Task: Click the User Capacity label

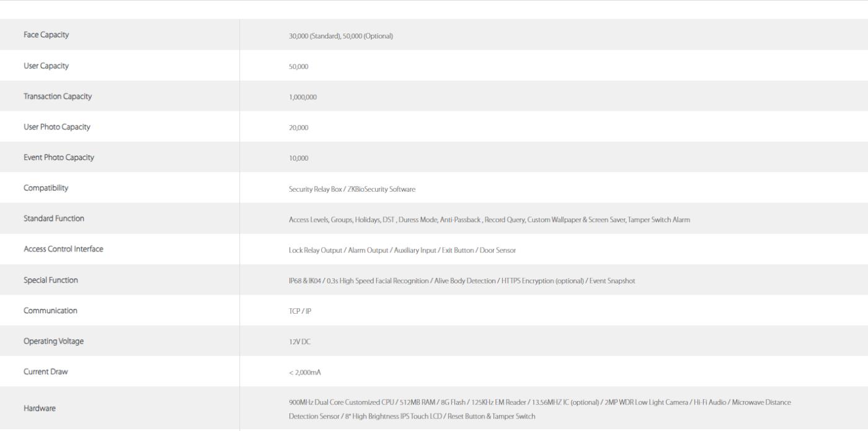Action: coord(46,66)
